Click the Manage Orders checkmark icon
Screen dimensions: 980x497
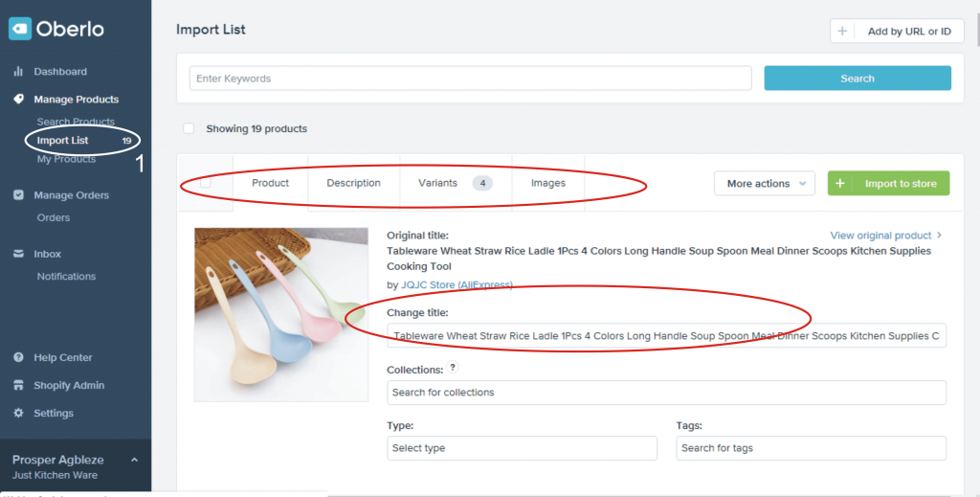coord(18,195)
